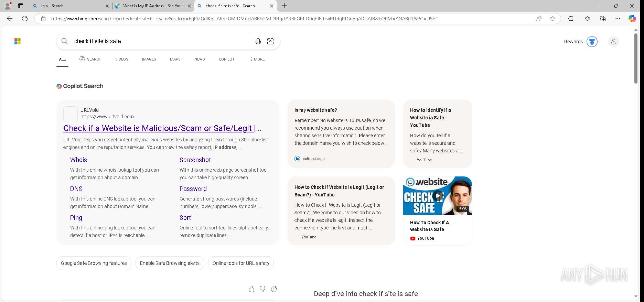
Task: Open a new tab
Action: tap(284, 6)
